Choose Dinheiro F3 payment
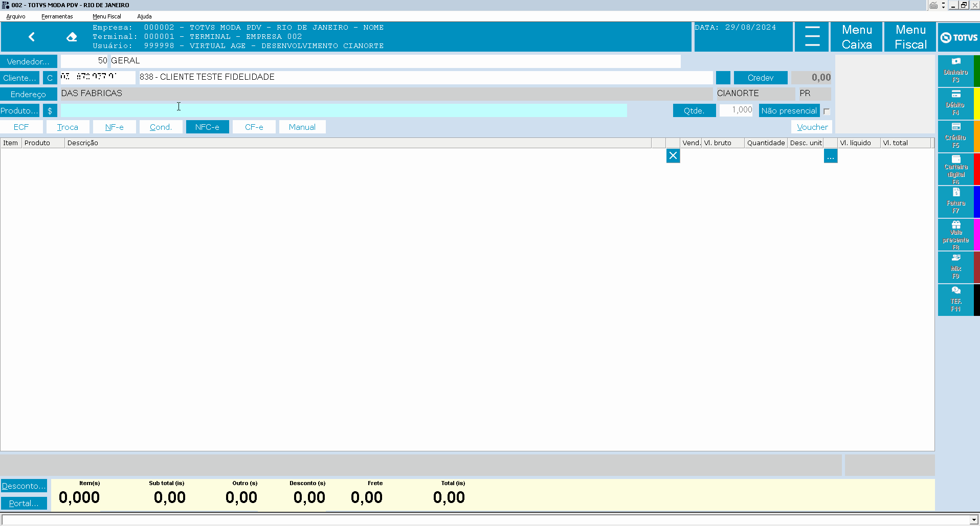Image resolution: width=980 pixels, height=526 pixels. click(955, 71)
